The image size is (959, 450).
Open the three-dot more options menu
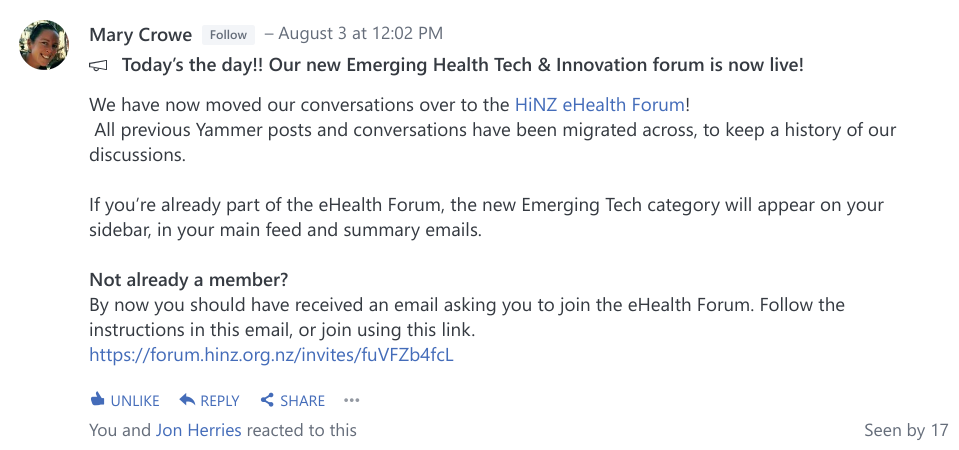pyautogui.click(x=352, y=400)
